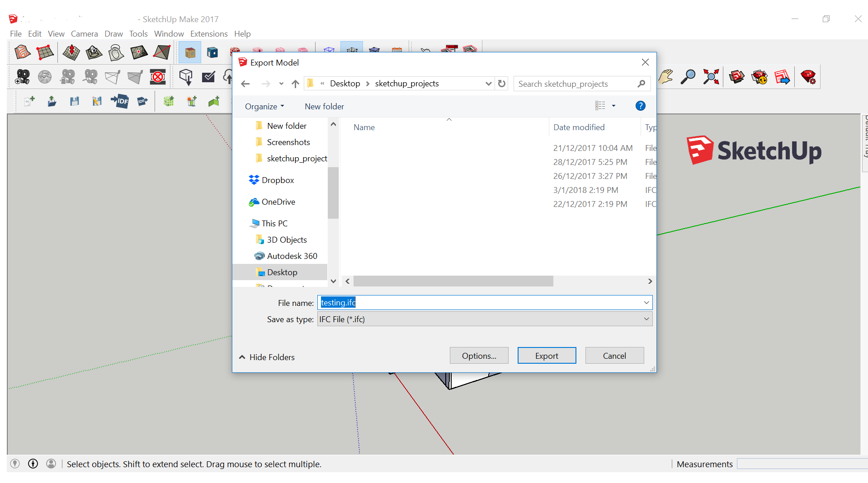Click the Search sketchup_projects box
868x483 pixels.
581,84
